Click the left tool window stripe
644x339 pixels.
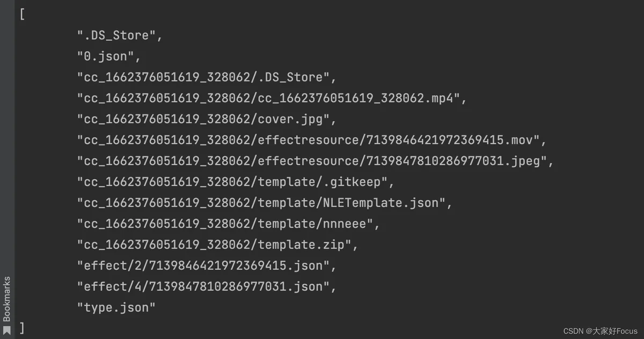point(7,169)
